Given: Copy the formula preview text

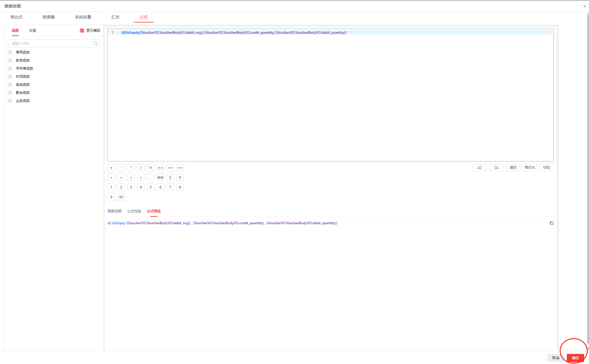Looking at the screenshot, I should point(551,223).
